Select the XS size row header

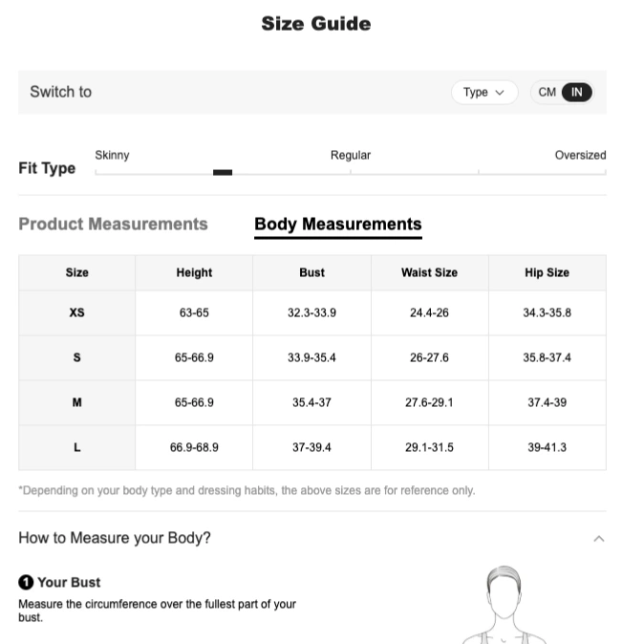click(x=76, y=313)
